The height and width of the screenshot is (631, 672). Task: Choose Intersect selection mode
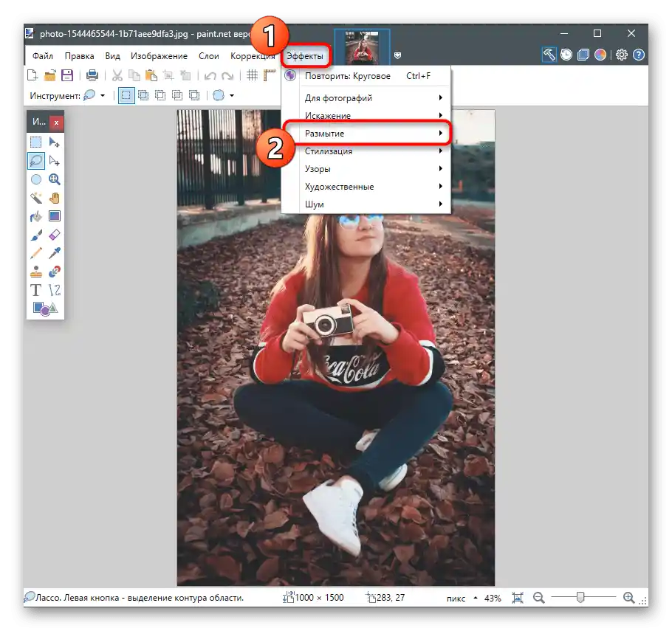177,95
